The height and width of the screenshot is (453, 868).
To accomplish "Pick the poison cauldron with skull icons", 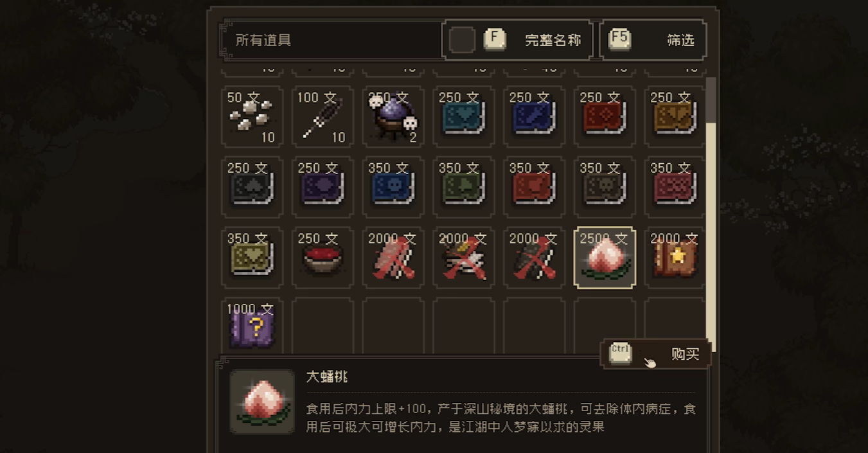I will coord(393,116).
